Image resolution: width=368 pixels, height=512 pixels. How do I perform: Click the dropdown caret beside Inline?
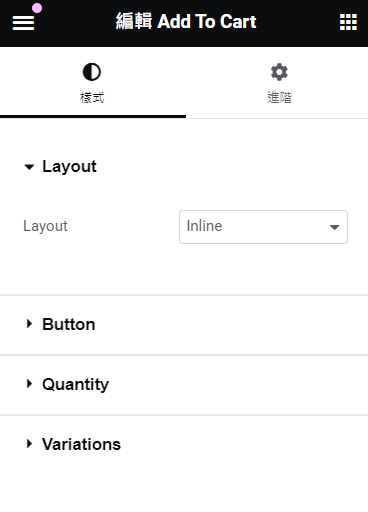tap(334, 227)
